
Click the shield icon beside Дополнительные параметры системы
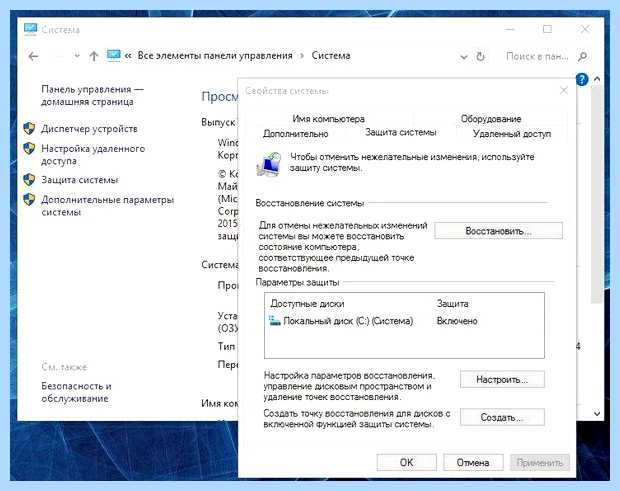[x=29, y=199]
